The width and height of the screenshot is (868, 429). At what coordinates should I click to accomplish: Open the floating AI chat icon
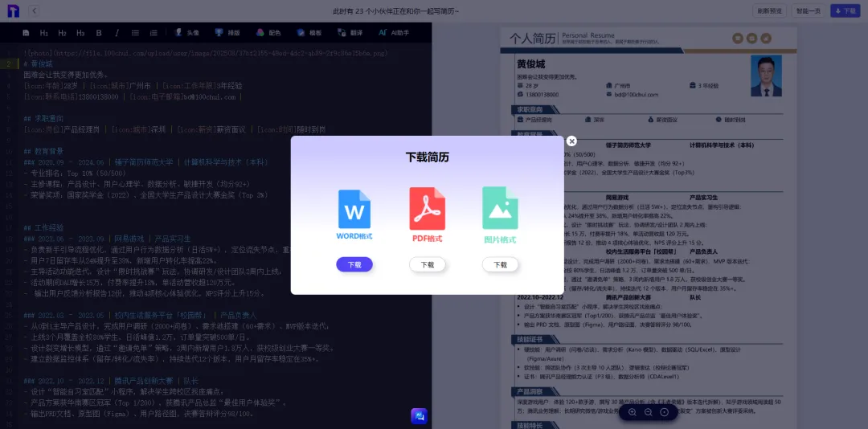pos(419,416)
